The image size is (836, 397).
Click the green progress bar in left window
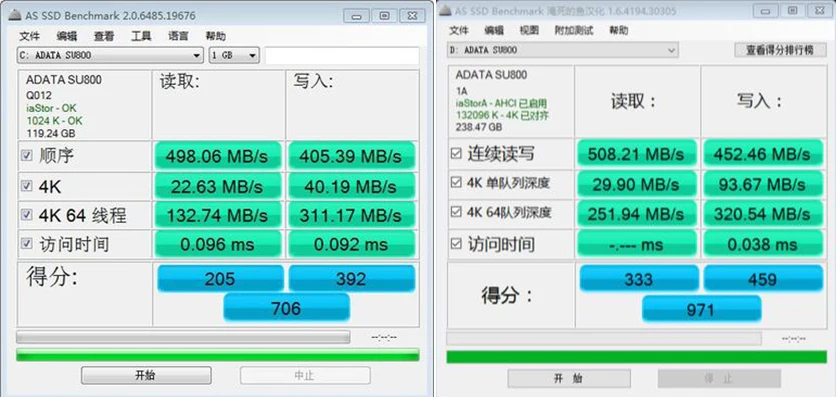point(218,355)
